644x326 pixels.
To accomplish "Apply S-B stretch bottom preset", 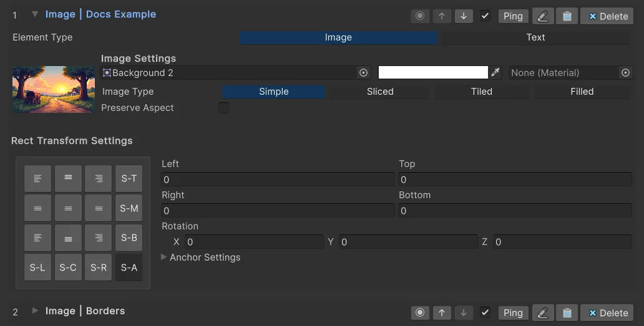I will point(129,238).
